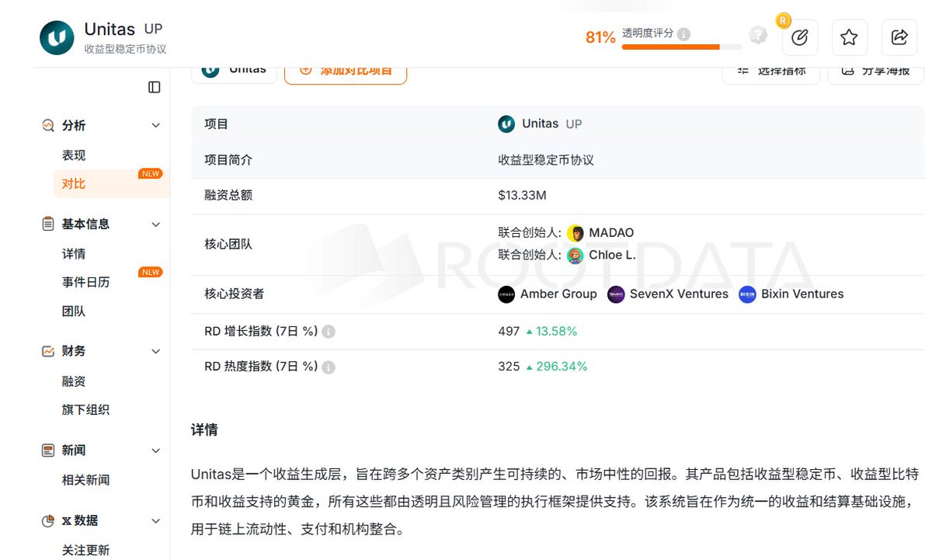Open 详情 in sidebar
Image resolution: width=932 pixels, height=560 pixels.
coord(74,254)
